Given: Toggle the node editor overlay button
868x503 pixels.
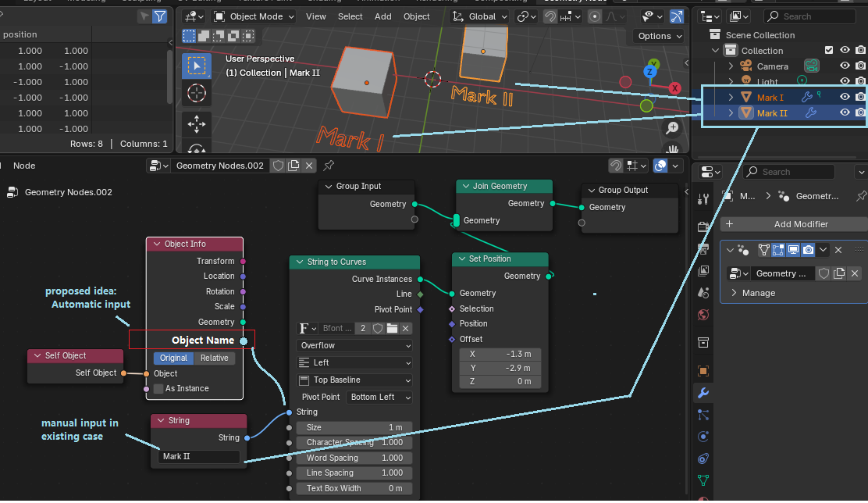Looking at the screenshot, I should (x=660, y=166).
